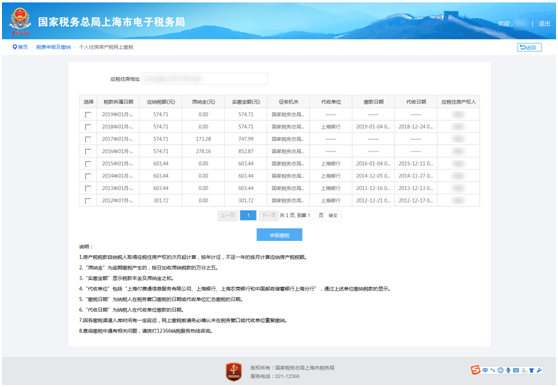Click the Sogou input method S logo

tap(476, 370)
